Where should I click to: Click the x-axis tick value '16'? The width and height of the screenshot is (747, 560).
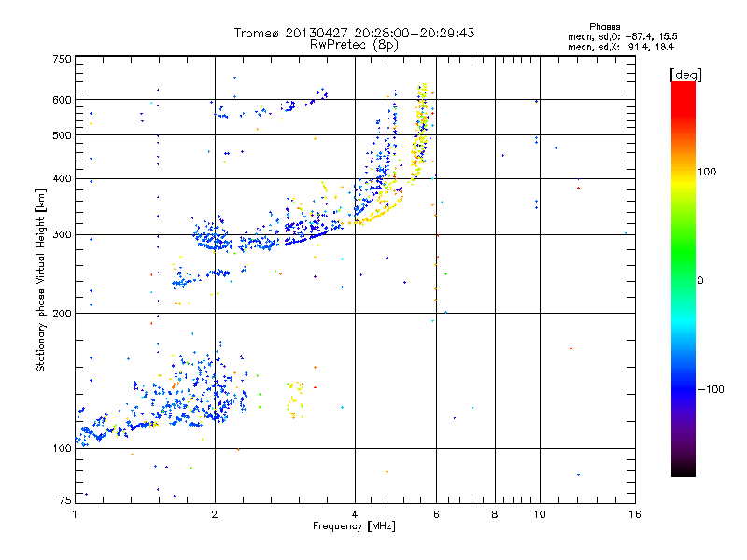pyautogui.click(x=635, y=514)
